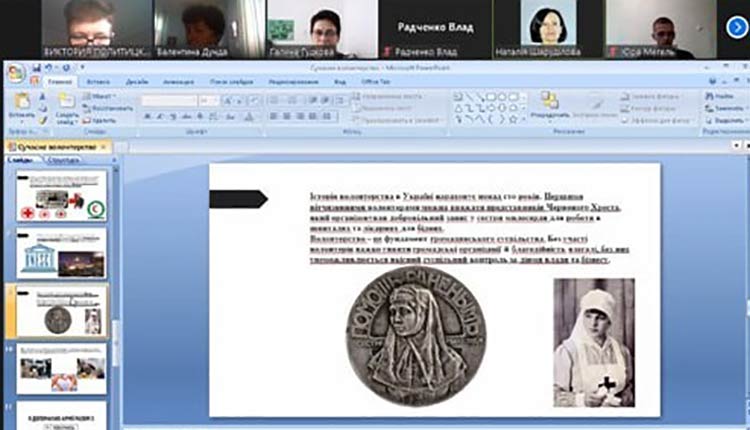Click the Office button logo
The height and width of the screenshot is (430, 750).
(14, 72)
